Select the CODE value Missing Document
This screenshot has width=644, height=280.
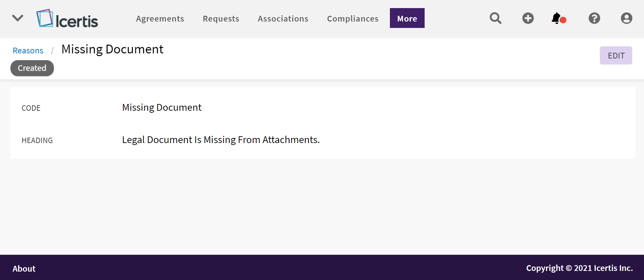(x=162, y=107)
